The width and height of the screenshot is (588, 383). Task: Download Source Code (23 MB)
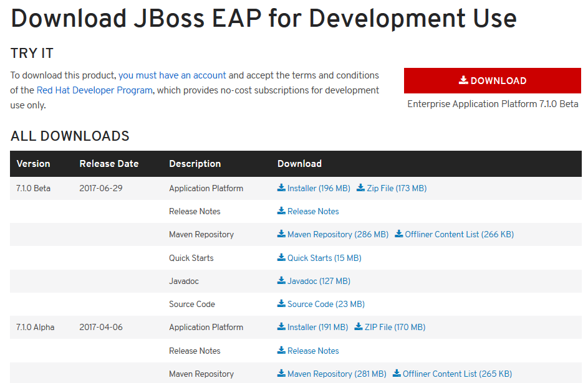(321, 304)
